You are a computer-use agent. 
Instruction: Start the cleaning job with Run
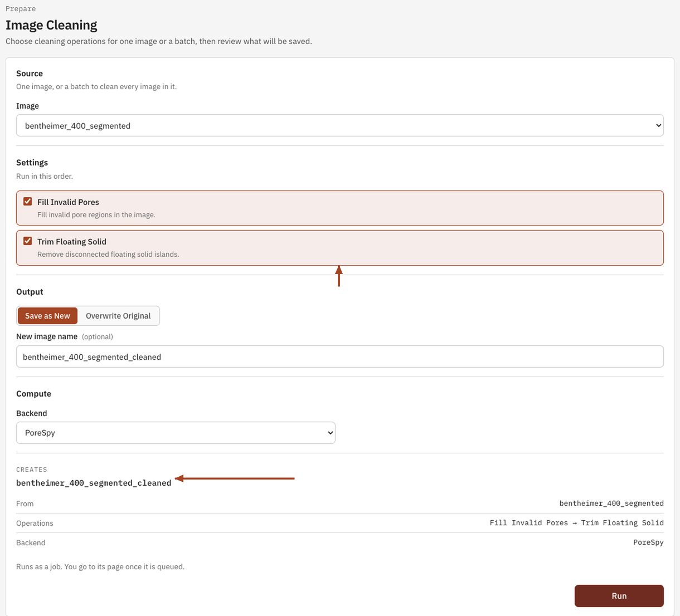(619, 595)
